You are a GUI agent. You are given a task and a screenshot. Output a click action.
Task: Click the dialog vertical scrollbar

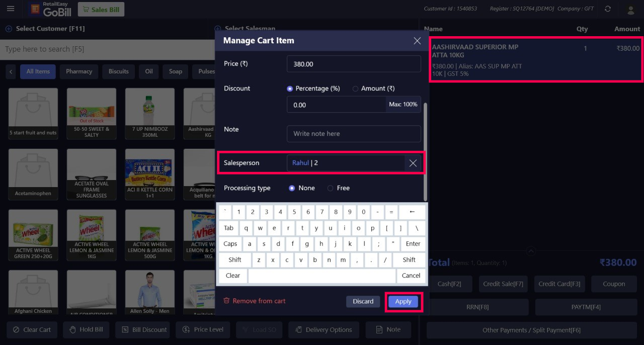point(426,151)
